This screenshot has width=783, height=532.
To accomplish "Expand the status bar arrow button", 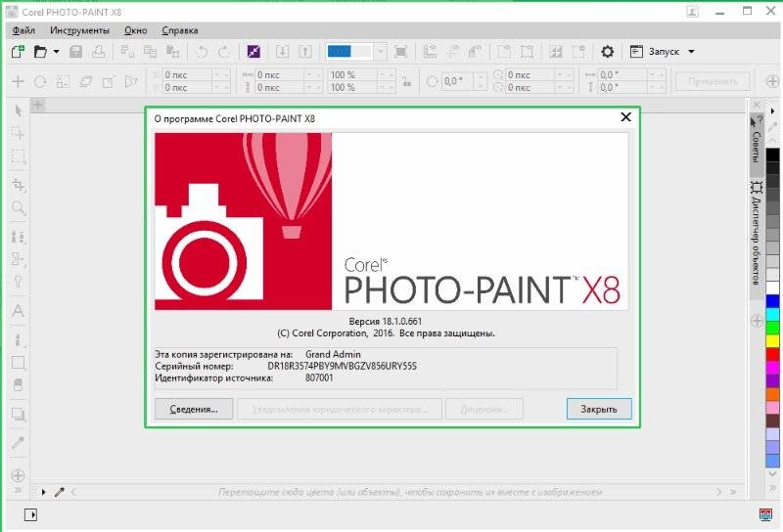I will [30, 514].
